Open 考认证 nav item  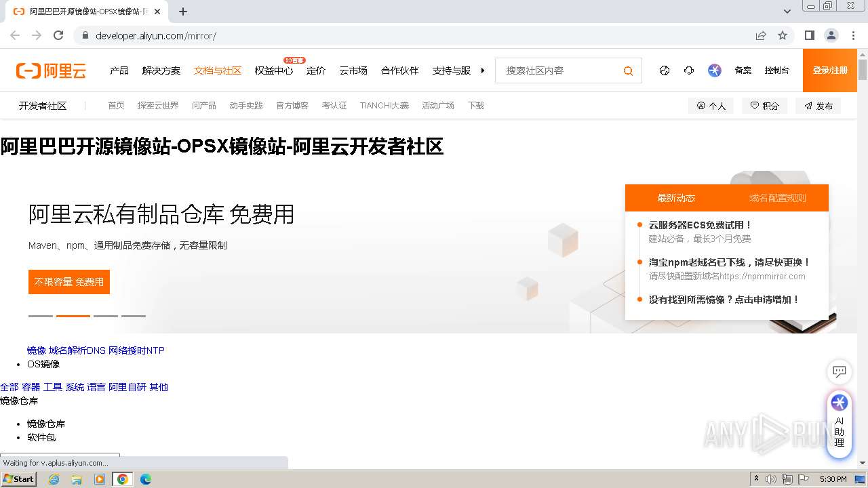point(334,106)
